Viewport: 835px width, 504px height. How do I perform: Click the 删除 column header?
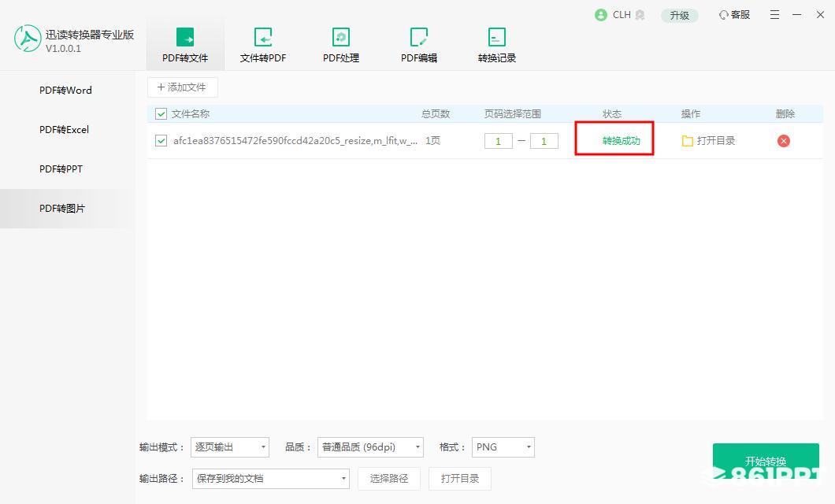[785, 114]
